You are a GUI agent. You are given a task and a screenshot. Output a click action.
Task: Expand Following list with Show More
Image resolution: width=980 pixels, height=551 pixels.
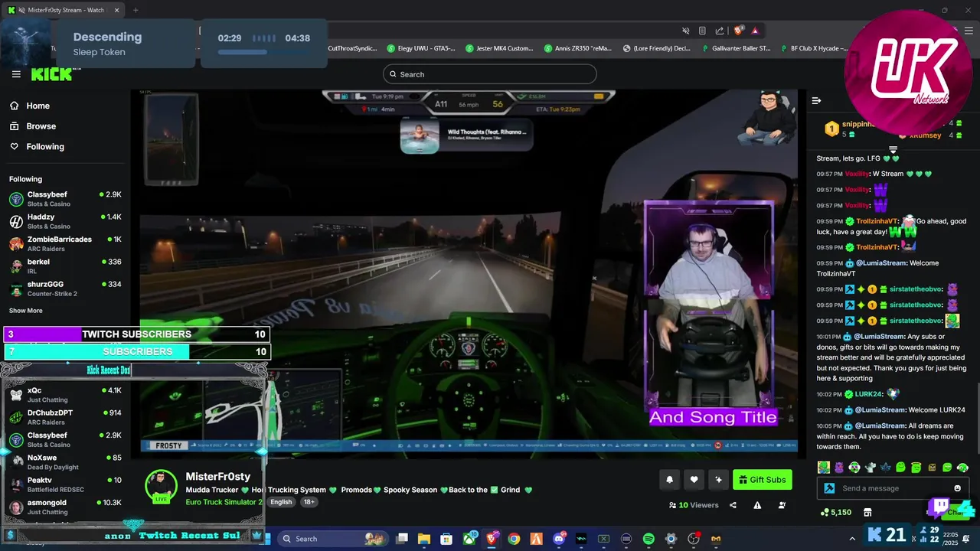pyautogui.click(x=26, y=311)
